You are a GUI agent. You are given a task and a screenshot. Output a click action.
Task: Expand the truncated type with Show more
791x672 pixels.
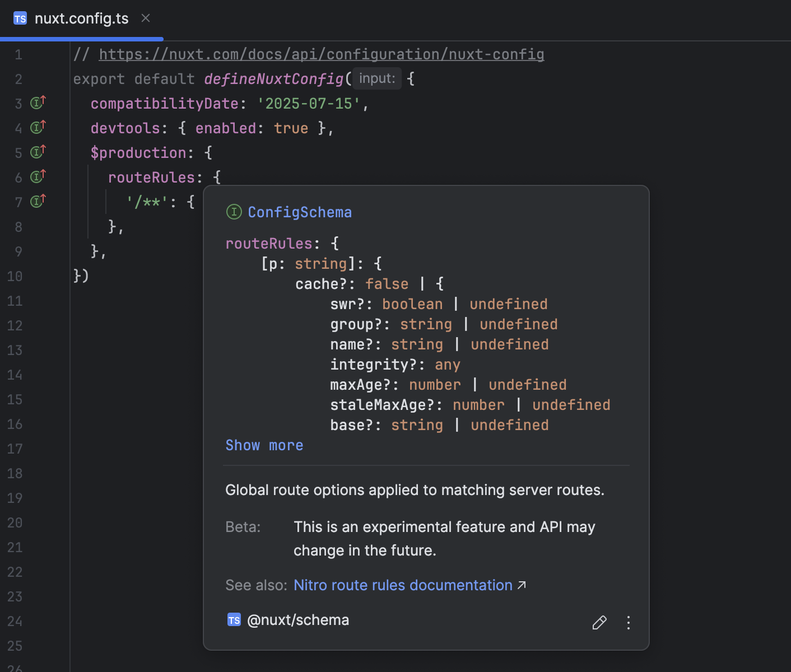click(x=264, y=445)
